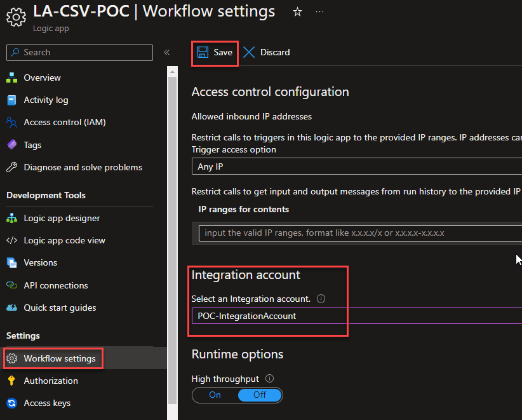The image size is (522, 420).
Task: Click the Authorization key icon
Action: coord(11,381)
